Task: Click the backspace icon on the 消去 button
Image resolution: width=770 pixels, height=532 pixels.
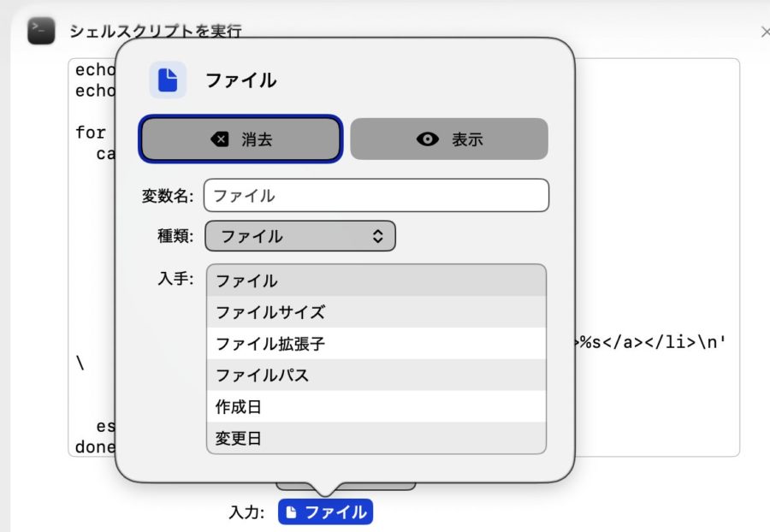Action: [220, 139]
